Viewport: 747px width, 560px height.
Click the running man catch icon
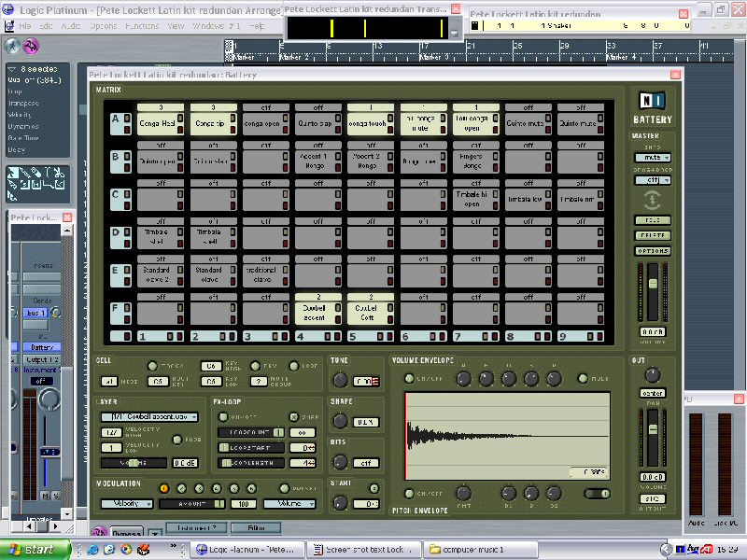(x=13, y=46)
